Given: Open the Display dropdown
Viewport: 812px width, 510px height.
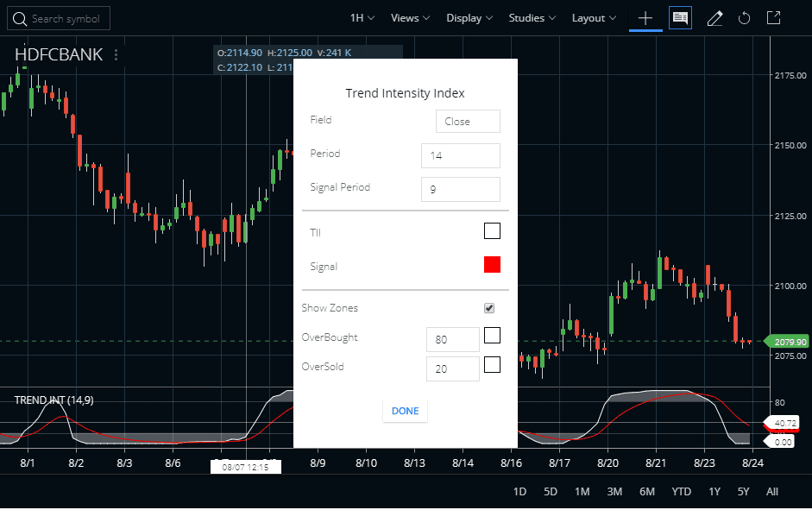Looking at the screenshot, I should coord(469,17).
